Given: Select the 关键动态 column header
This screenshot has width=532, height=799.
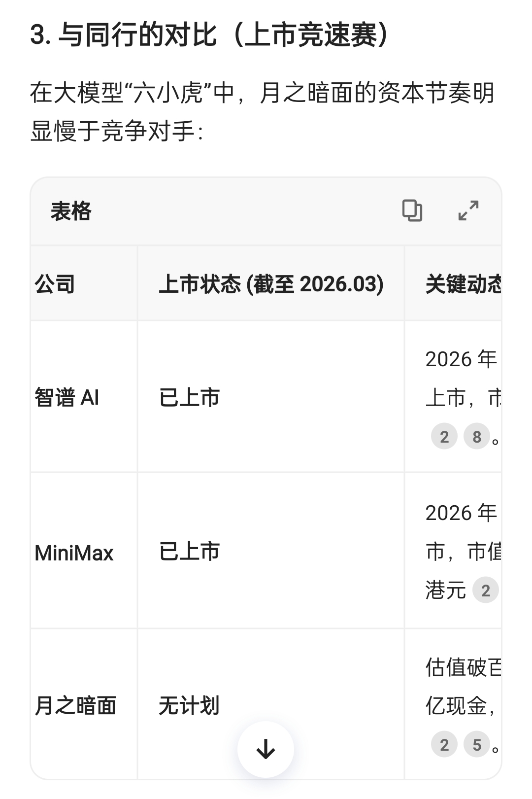Looking at the screenshot, I should pyautogui.click(x=463, y=284).
